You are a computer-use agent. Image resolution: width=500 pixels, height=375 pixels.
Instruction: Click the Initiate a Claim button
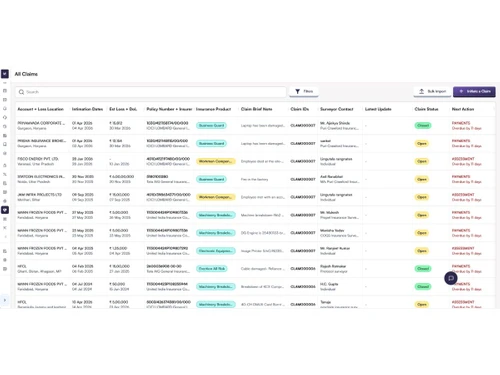[474, 91]
